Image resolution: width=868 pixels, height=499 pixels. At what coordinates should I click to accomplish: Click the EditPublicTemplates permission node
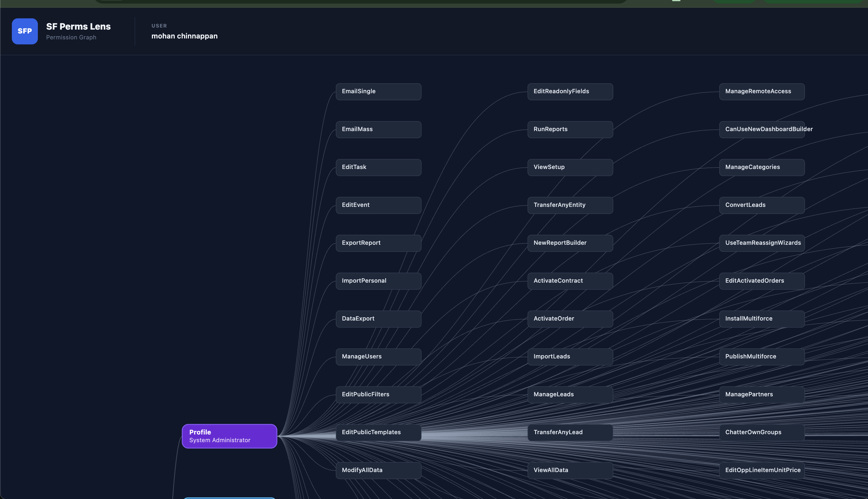[378, 432]
